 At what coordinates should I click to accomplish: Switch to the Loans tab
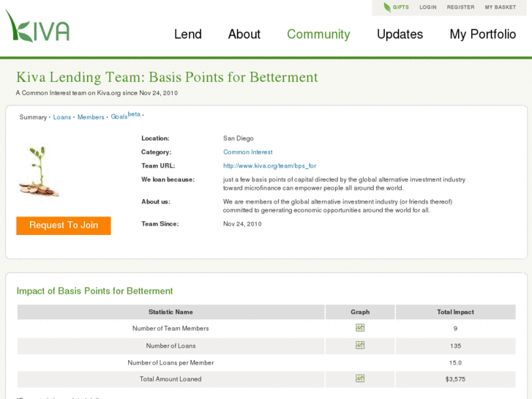click(62, 117)
